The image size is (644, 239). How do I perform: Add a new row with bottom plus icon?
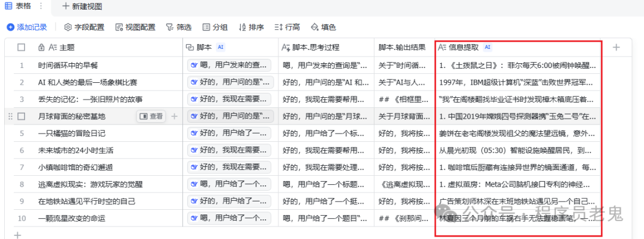click(17, 235)
